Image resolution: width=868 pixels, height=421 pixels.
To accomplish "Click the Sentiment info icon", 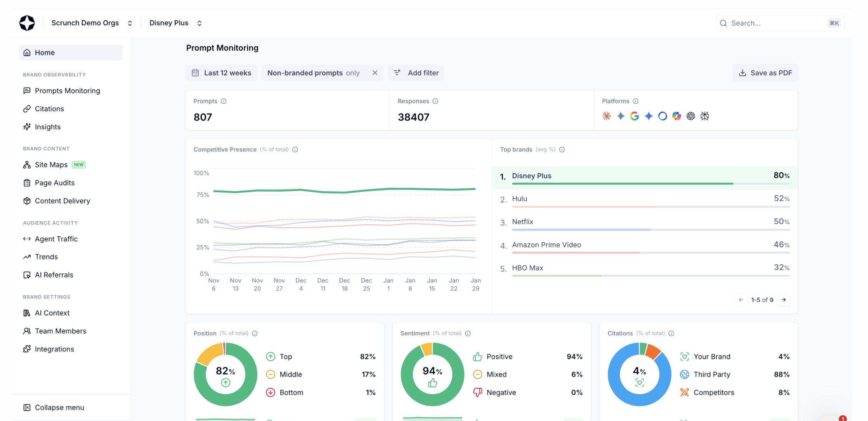I will [468, 333].
